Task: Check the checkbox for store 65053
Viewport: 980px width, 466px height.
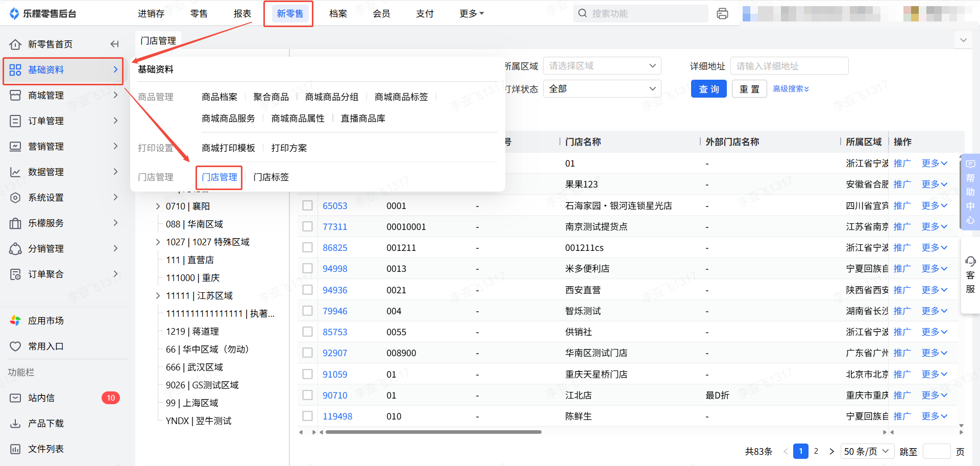Action: [307, 205]
